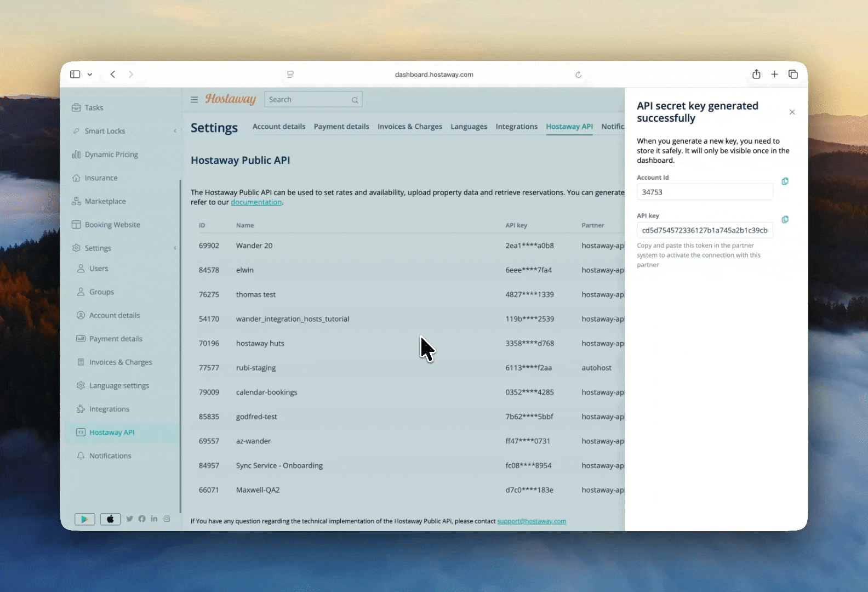Switch to the Account details tab
The width and height of the screenshot is (868, 592).
(x=279, y=127)
